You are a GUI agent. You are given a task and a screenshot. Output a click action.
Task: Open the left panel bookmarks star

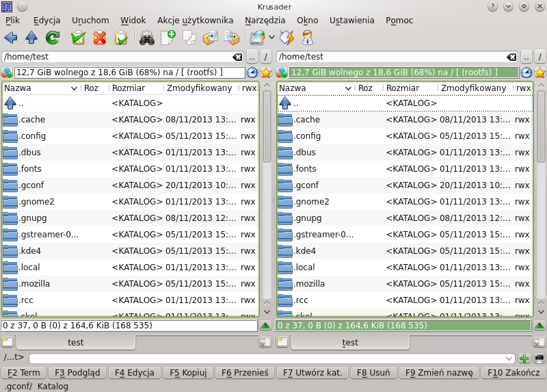pos(266,73)
